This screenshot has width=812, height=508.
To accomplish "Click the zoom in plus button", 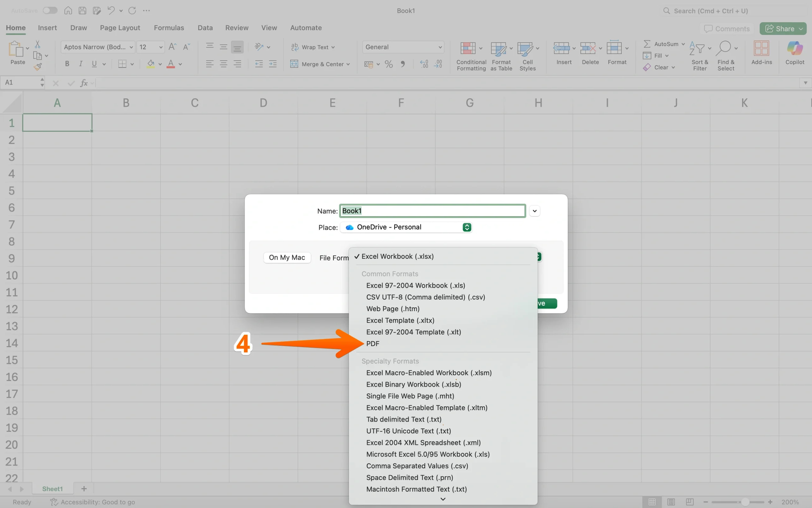I will (770, 502).
